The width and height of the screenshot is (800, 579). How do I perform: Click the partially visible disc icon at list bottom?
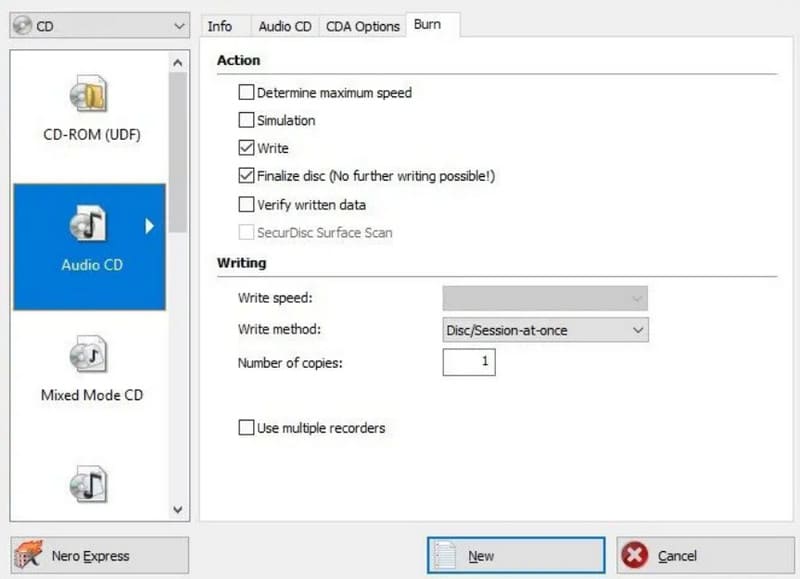click(x=87, y=486)
